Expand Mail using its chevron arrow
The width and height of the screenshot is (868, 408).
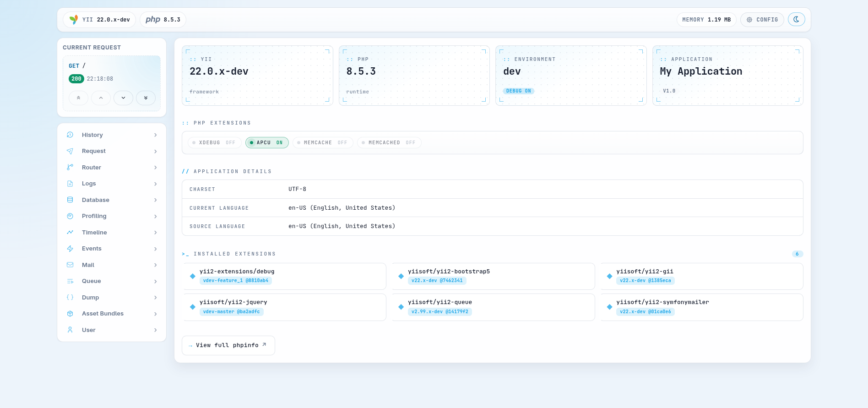156,265
